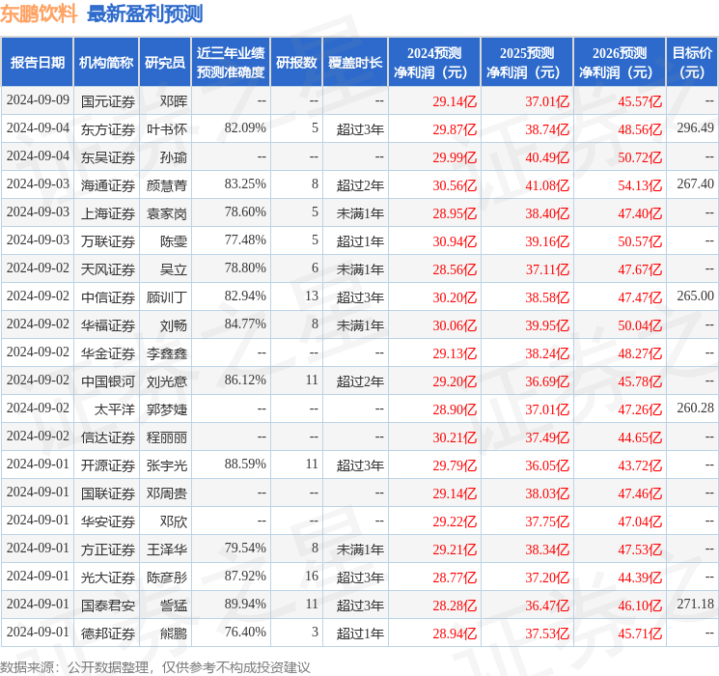
Task: Select target price 267.40
Action: (695, 184)
